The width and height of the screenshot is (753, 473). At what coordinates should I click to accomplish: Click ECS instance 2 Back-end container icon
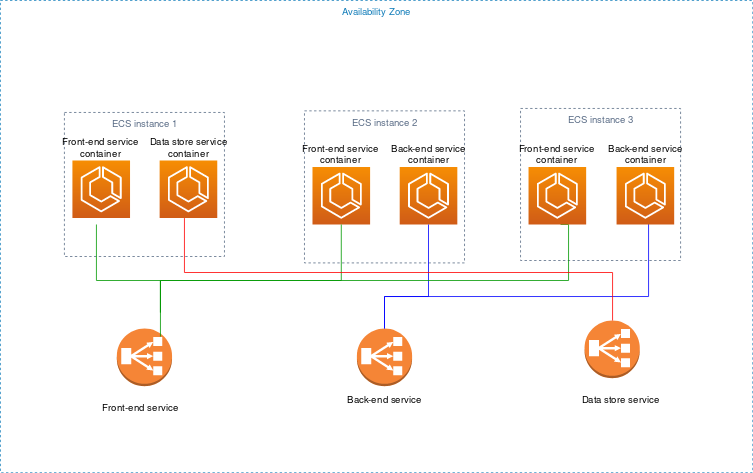pyautogui.click(x=428, y=196)
